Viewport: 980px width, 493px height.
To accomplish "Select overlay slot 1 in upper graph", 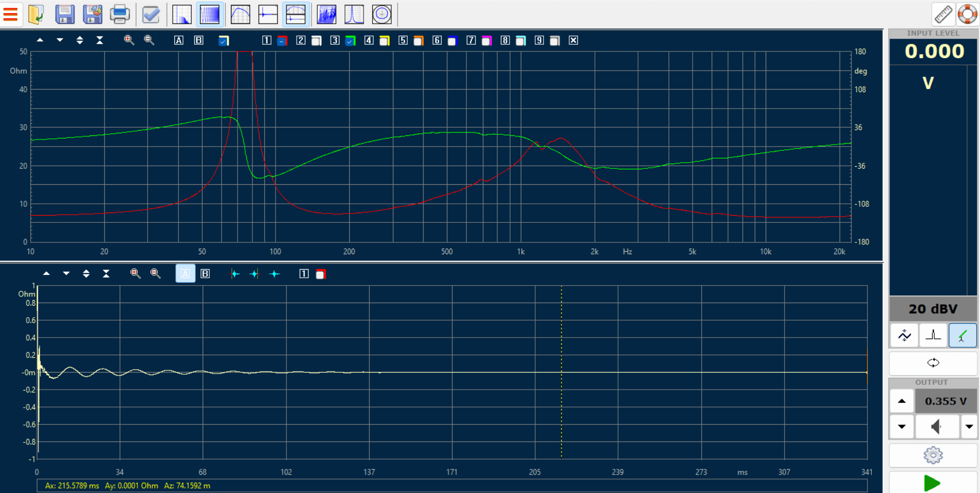I will pyautogui.click(x=266, y=40).
